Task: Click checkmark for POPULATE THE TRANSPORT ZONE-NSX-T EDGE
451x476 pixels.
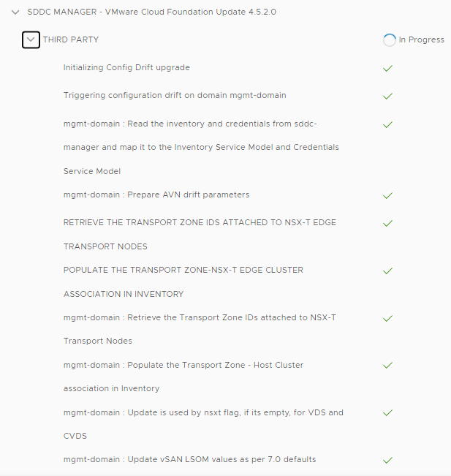Action: coord(388,271)
